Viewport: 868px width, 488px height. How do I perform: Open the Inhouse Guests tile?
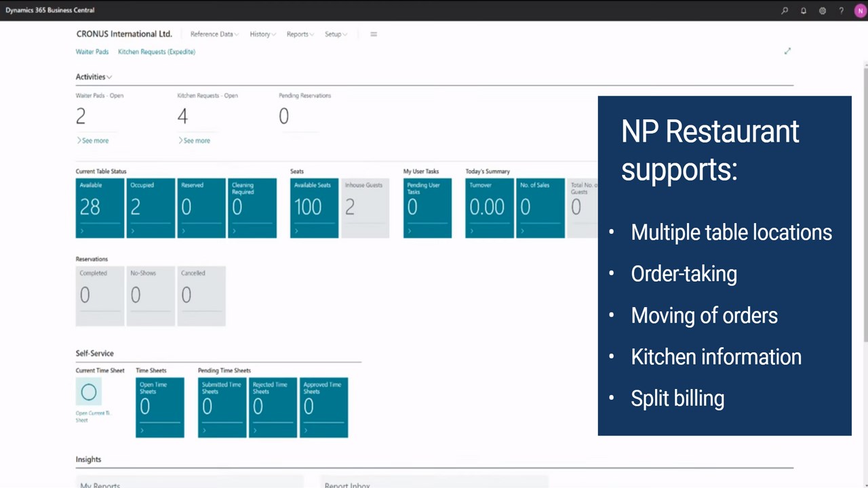(x=365, y=208)
